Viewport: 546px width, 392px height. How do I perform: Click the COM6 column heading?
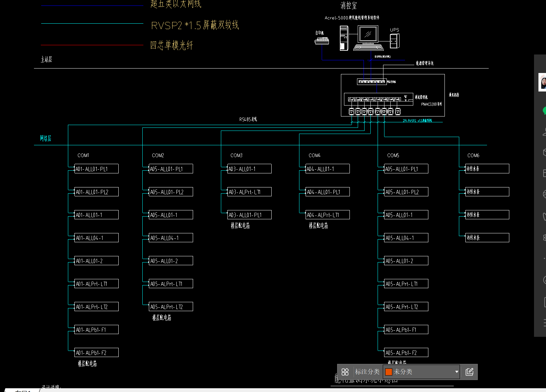(473, 156)
